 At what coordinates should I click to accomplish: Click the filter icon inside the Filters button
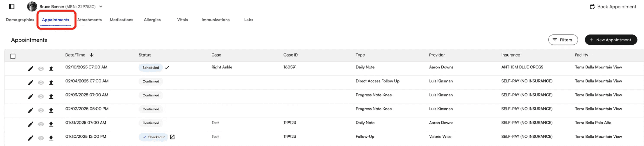(x=555, y=40)
